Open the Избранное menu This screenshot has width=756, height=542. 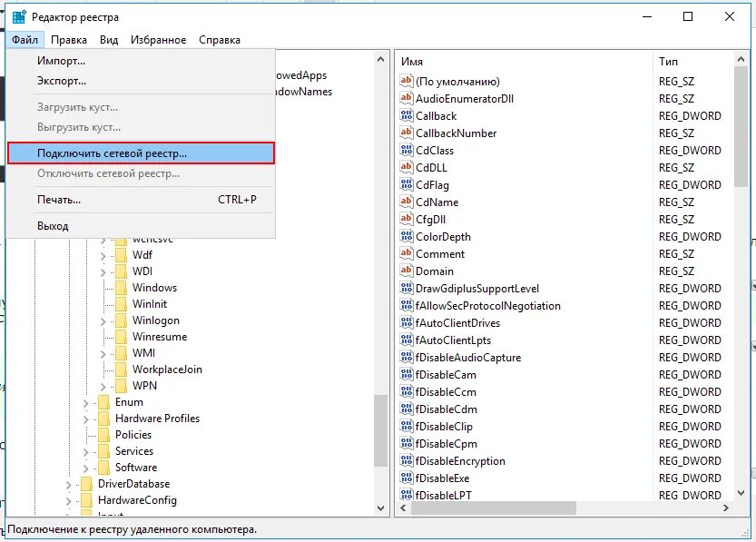point(158,40)
